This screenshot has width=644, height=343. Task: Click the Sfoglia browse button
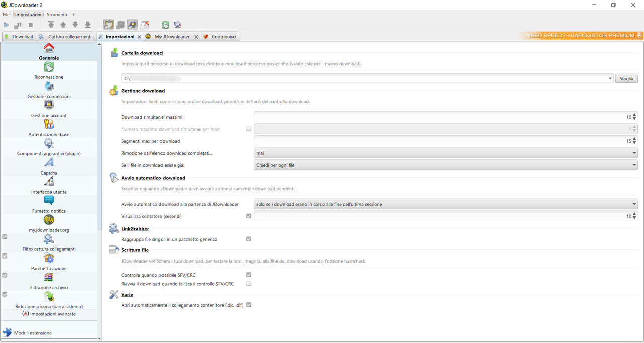(626, 79)
